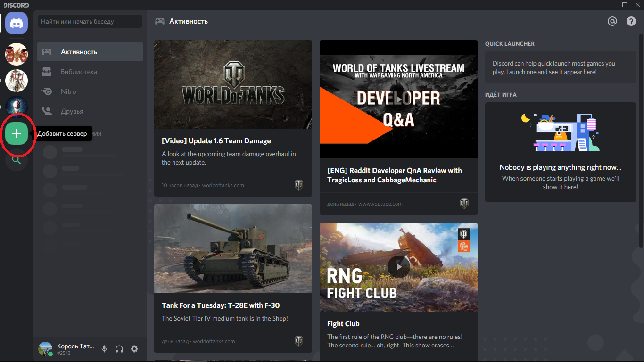Open the server with crusader knight avatar

pyautogui.click(x=17, y=81)
